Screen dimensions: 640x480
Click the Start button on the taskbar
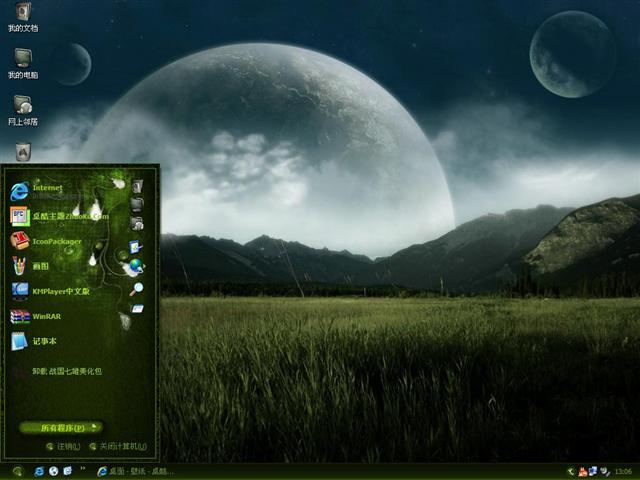click(x=18, y=471)
